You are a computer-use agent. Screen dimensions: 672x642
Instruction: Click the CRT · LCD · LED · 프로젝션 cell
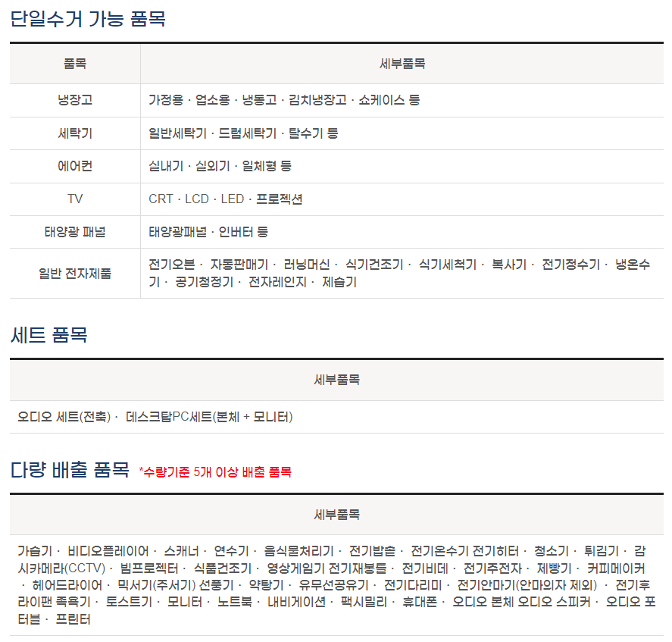point(402,199)
